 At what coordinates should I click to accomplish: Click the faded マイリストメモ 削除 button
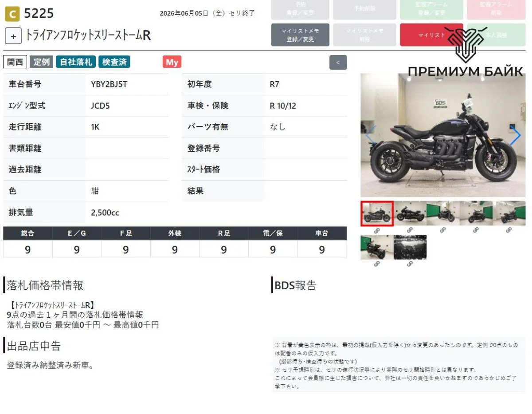pos(364,35)
